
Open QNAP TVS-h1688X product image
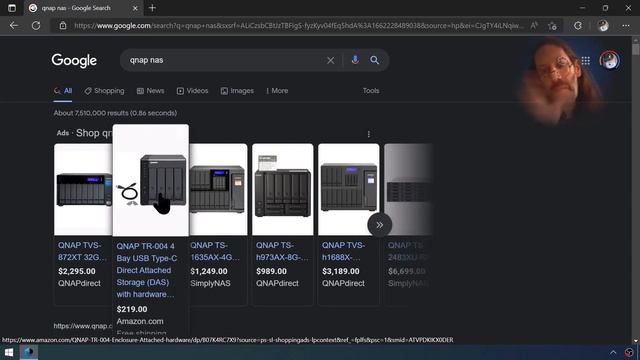(349, 189)
